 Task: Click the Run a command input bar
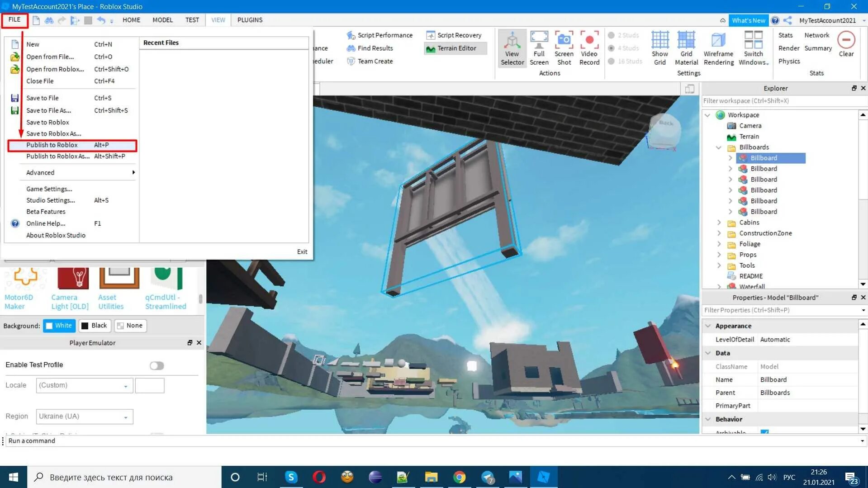tap(434, 441)
